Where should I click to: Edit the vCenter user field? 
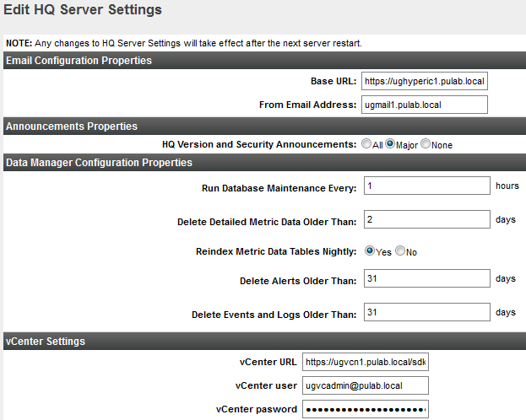366,385
